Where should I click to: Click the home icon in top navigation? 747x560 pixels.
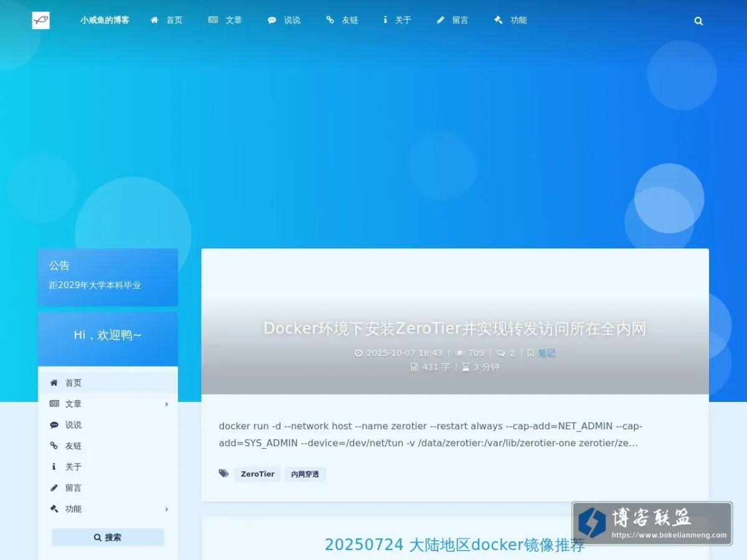[x=154, y=20]
